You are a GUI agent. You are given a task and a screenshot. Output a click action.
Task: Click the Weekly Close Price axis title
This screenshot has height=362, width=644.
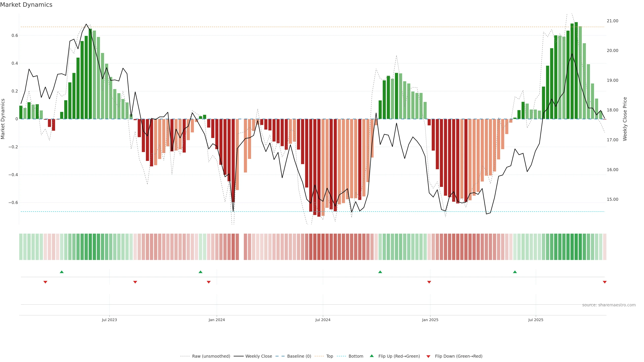click(625, 119)
